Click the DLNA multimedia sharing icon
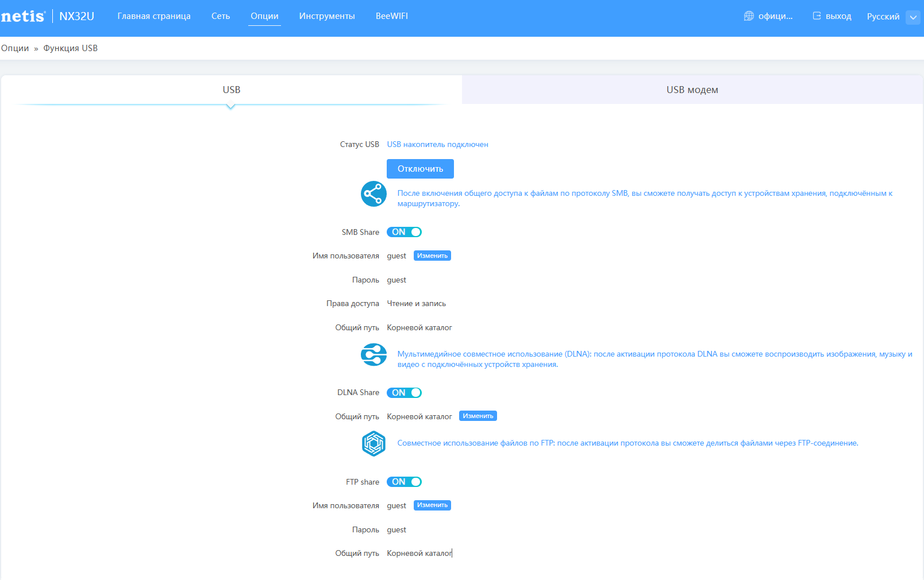Viewport: 924px width, 580px height. pyautogui.click(x=374, y=354)
